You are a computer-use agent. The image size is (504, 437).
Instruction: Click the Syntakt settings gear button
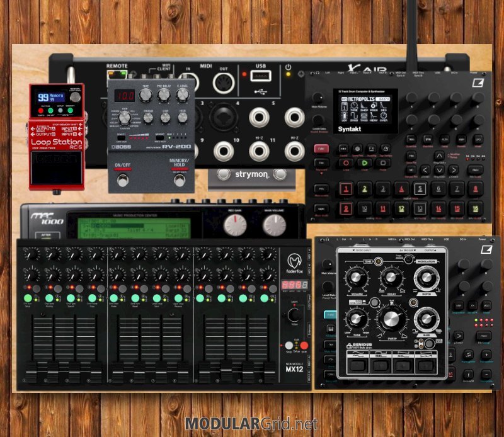(x=357, y=149)
